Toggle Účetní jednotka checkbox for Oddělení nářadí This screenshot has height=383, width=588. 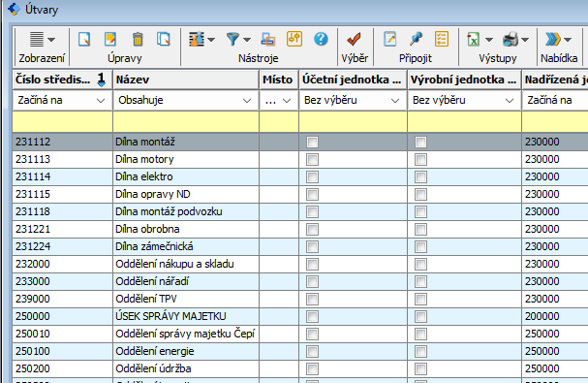coord(312,281)
